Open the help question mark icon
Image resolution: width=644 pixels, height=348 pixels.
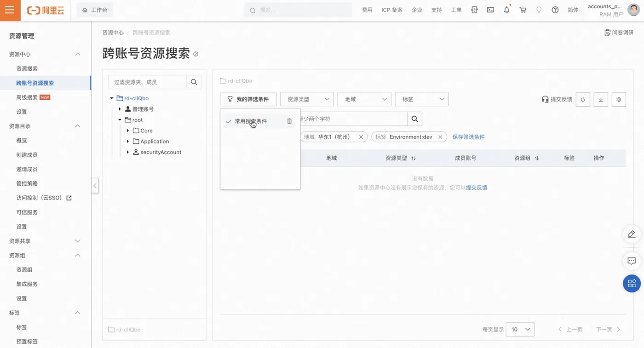(555, 10)
